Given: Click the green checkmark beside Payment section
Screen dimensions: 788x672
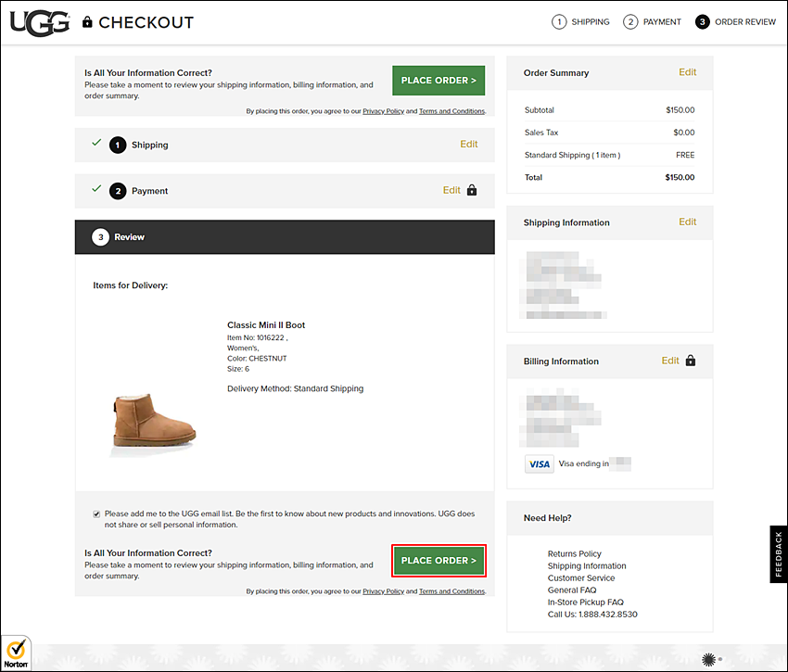Looking at the screenshot, I should point(96,188).
